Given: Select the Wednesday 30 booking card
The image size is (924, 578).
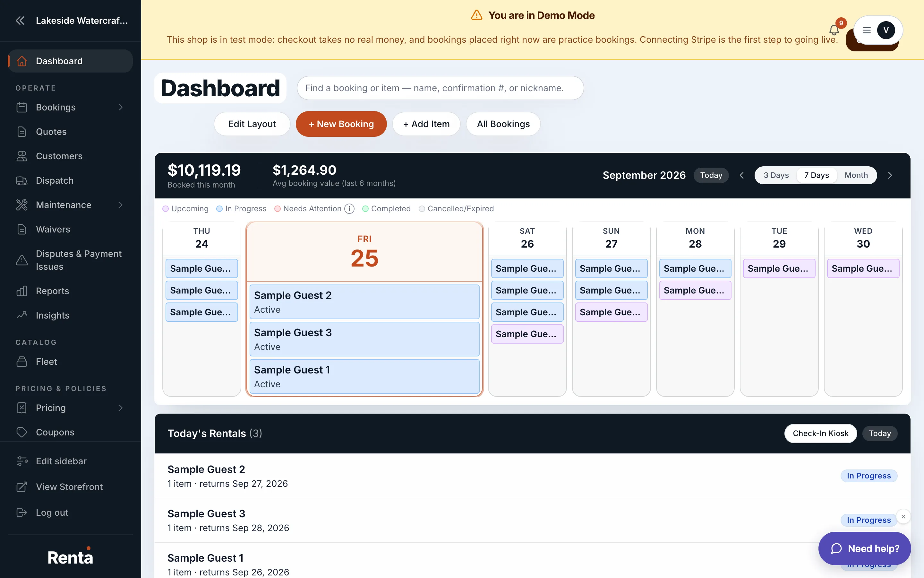Looking at the screenshot, I should click(x=863, y=269).
